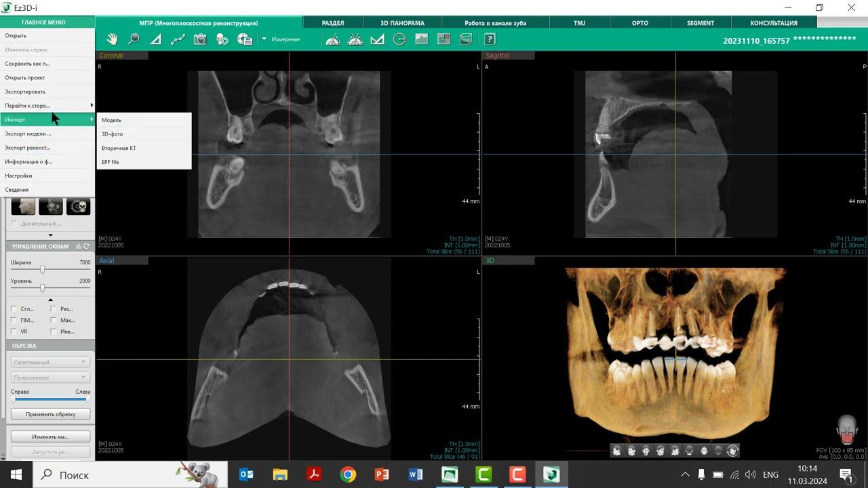Click the 3D cube toolbar icon

coord(466,39)
